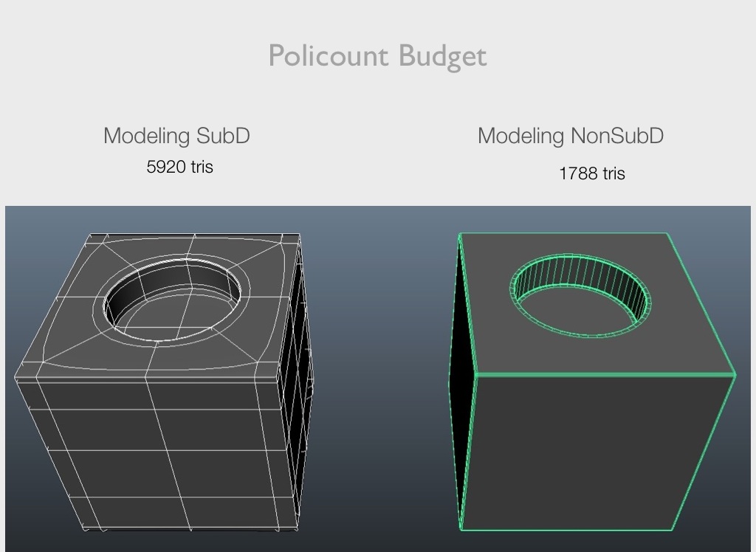Select the "Modeling SubD" heading
Viewport: 756px width, 552px height.
(x=176, y=136)
